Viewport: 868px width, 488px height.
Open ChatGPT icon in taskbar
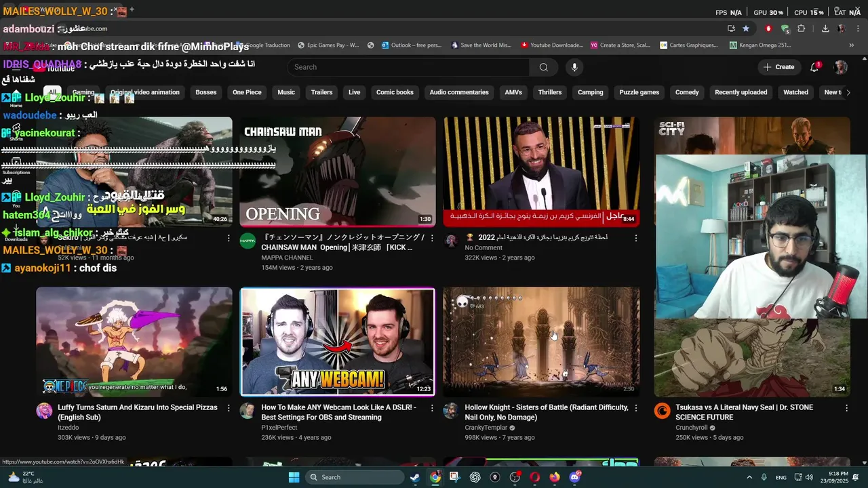475,477
